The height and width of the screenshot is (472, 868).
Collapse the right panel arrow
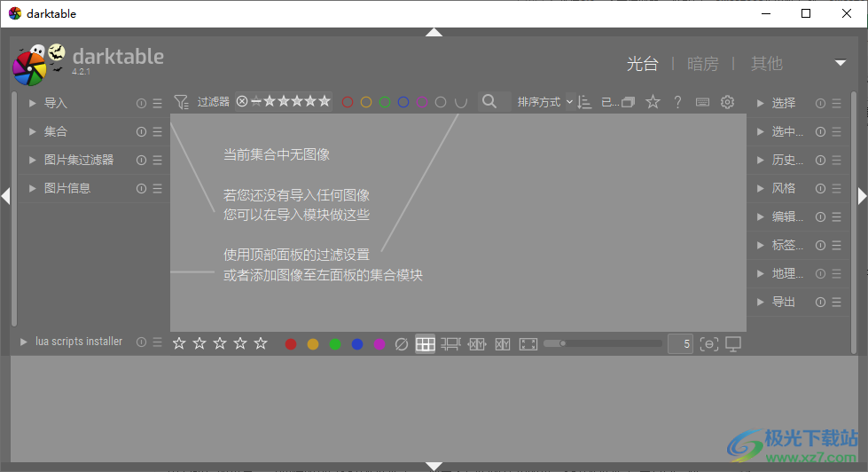coord(862,196)
